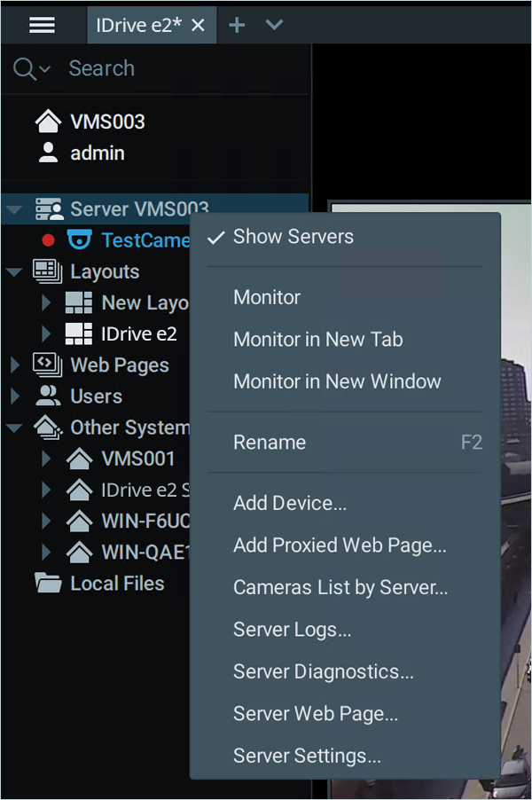Close the IDrive e2 tab

tap(198, 26)
